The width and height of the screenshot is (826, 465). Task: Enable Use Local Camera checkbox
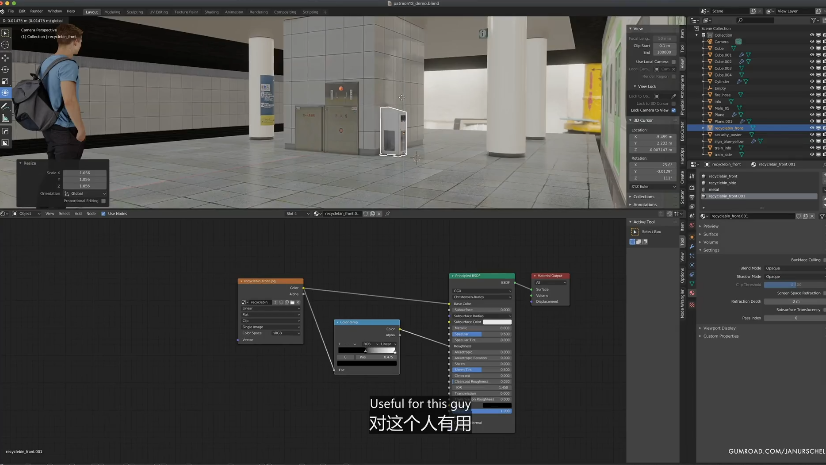tap(674, 62)
